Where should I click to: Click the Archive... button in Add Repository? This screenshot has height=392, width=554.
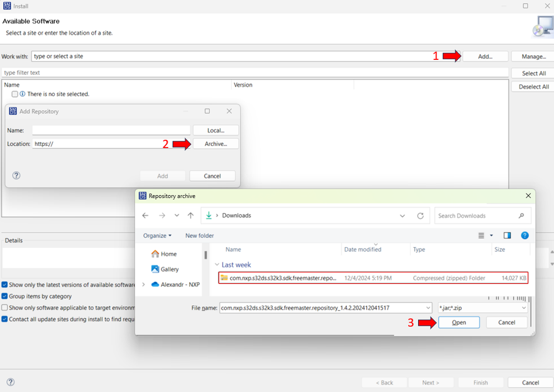coord(216,144)
